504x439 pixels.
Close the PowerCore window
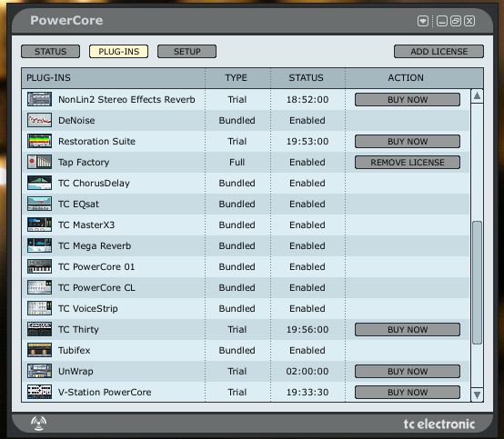[469, 21]
